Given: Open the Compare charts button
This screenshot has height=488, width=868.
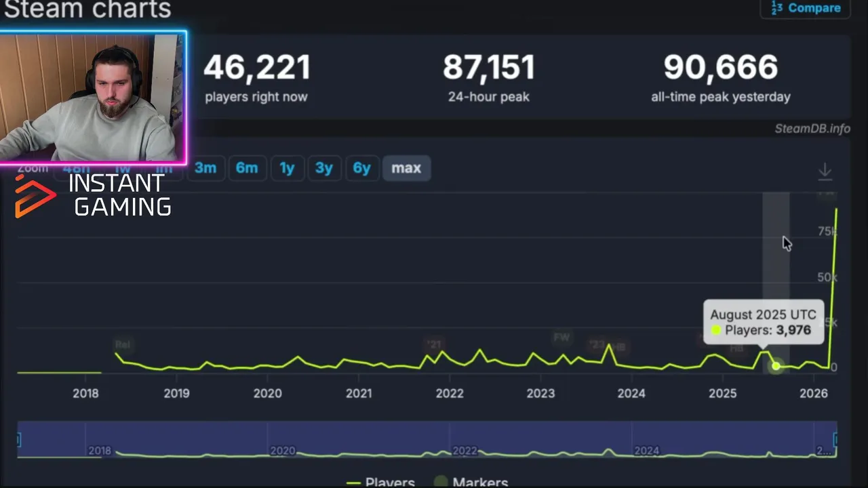Looking at the screenshot, I should pos(805,7).
